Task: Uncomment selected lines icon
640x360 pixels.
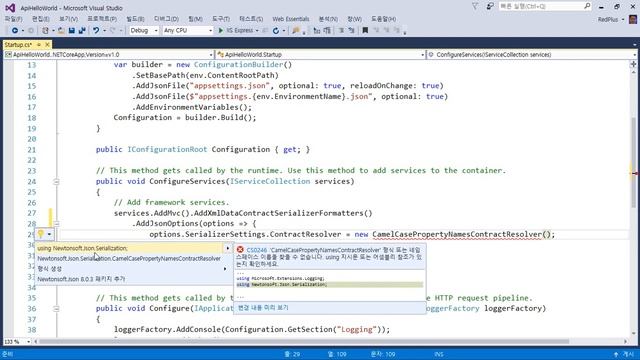Action: tap(351, 31)
